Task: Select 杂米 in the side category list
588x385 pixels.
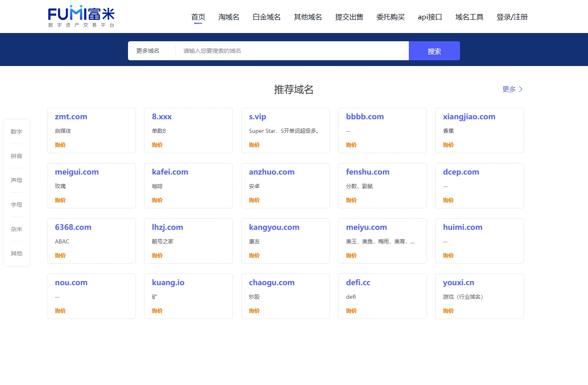Action: click(17, 229)
